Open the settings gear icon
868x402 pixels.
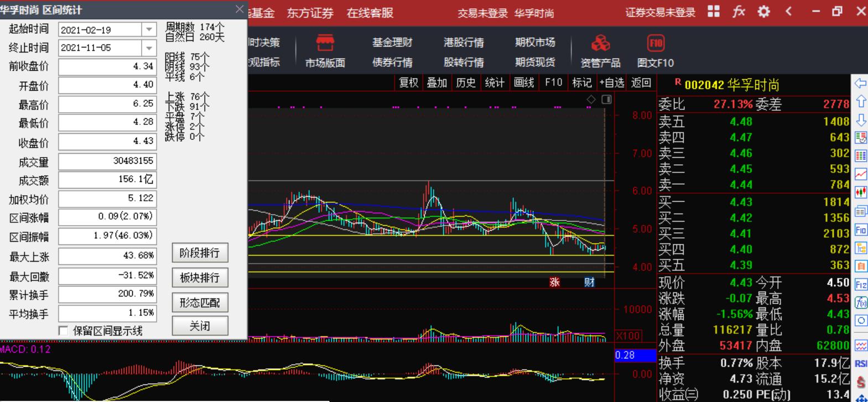coord(763,11)
